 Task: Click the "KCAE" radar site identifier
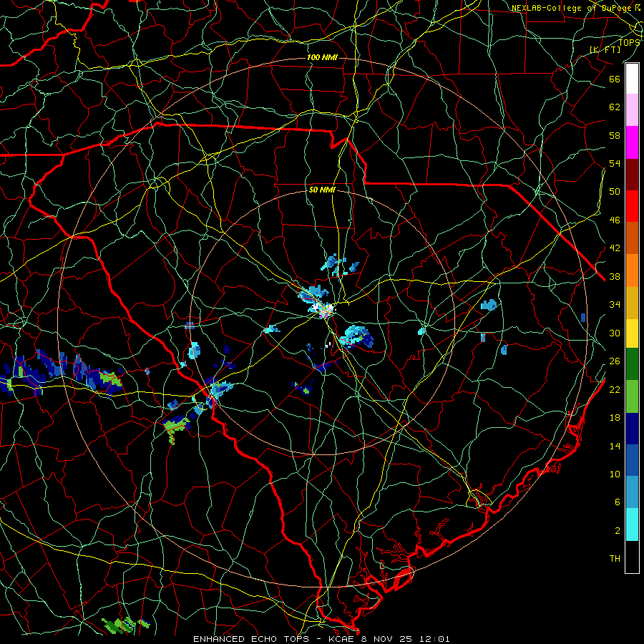click(342, 639)
